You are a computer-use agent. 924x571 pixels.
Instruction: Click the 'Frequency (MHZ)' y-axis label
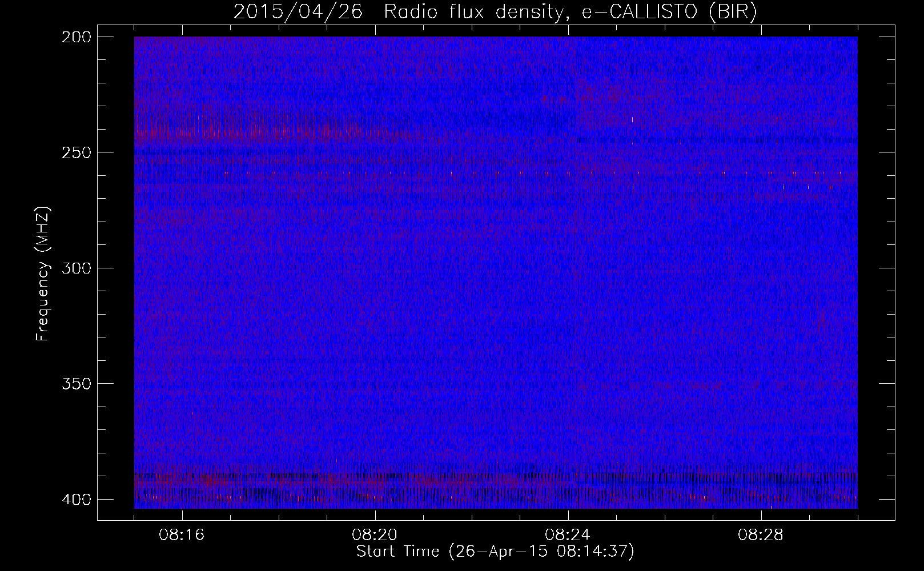pos(43,274)
